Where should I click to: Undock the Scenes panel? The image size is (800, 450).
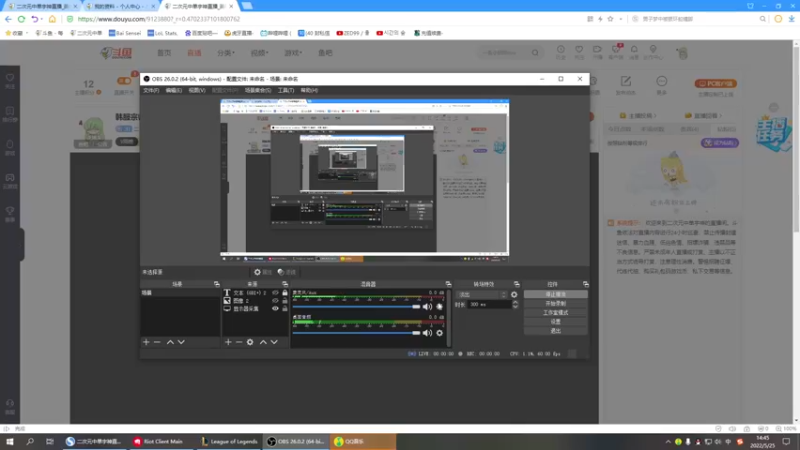(x=216, y=284)
